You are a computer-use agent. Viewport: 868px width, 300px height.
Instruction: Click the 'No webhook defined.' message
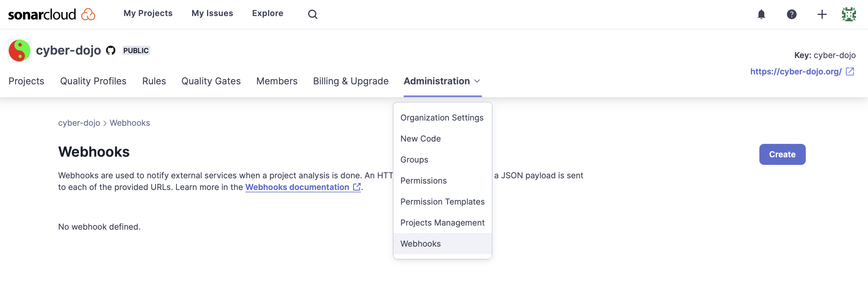click(99, 227)
